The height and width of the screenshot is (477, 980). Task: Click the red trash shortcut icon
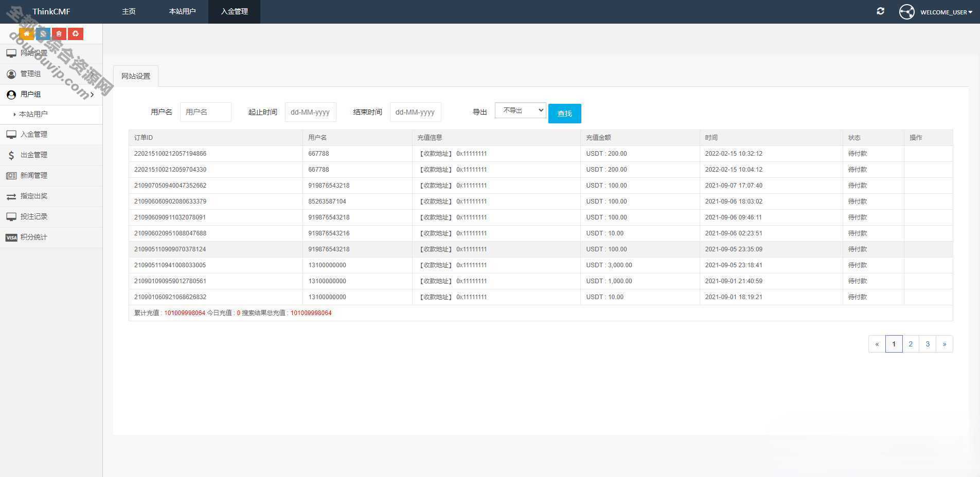(59, 34)
